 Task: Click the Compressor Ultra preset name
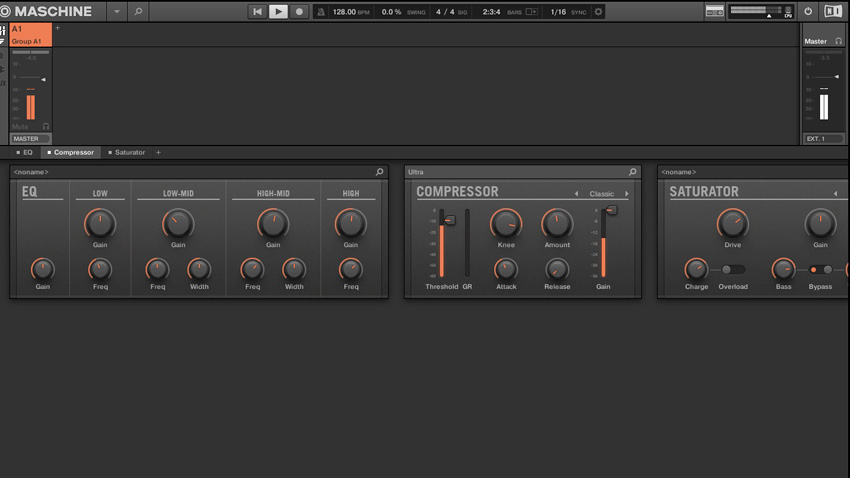click(x=416, y=172)
